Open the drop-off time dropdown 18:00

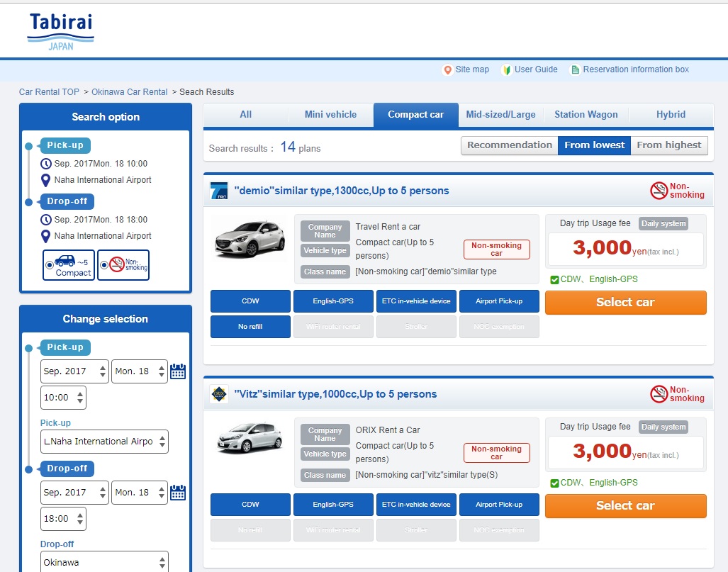click(63, 519)
